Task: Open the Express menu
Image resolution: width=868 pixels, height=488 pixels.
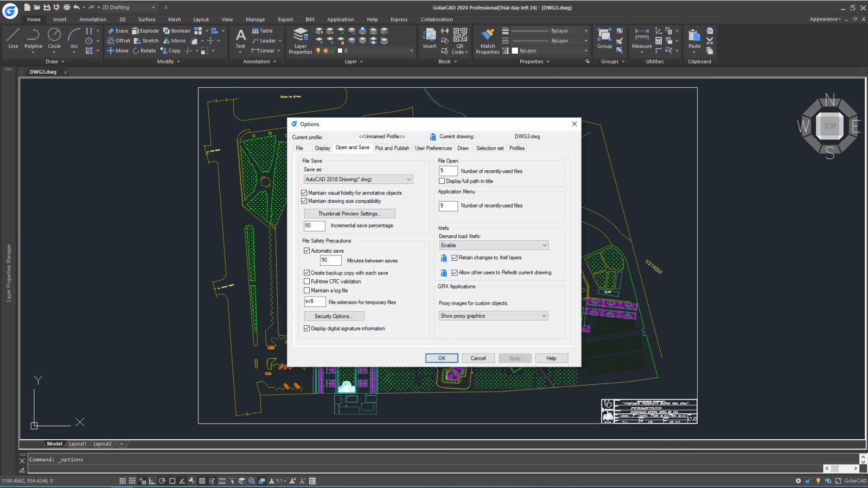Action: pyautogui.click(x=399, y=19)
